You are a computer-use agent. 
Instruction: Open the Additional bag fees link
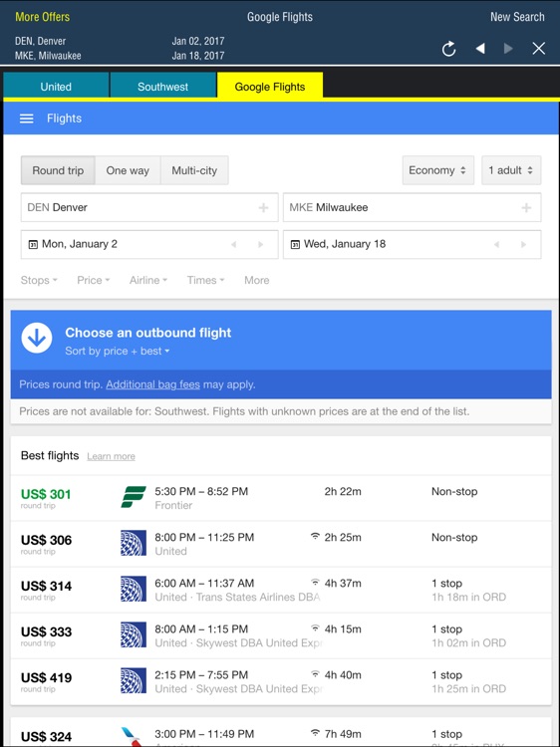click(x=153, y=384)
